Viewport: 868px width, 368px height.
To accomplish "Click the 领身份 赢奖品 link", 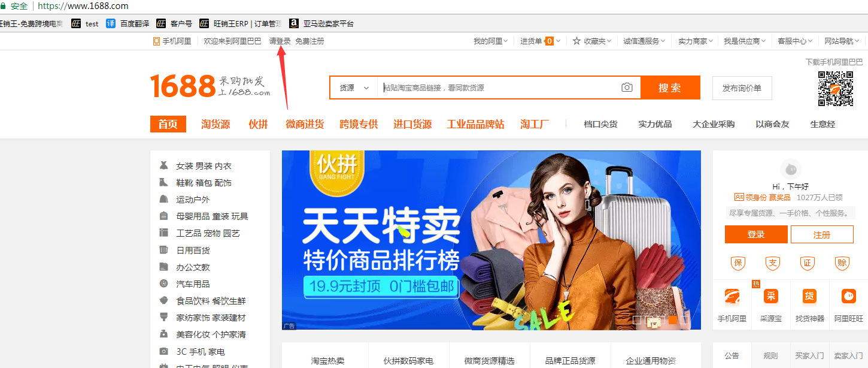I will click(762, 197).
